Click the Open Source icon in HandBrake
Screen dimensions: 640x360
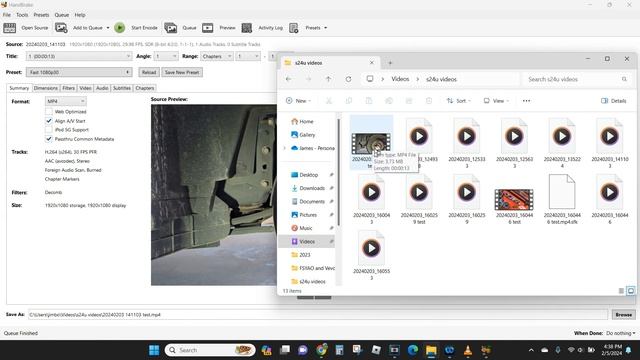point(9,28)
